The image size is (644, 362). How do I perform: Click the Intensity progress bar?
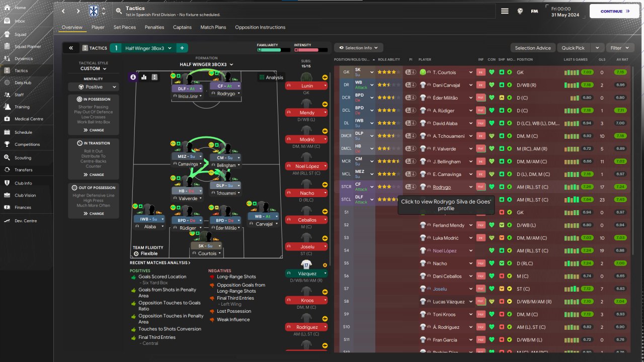click(310, 50)
